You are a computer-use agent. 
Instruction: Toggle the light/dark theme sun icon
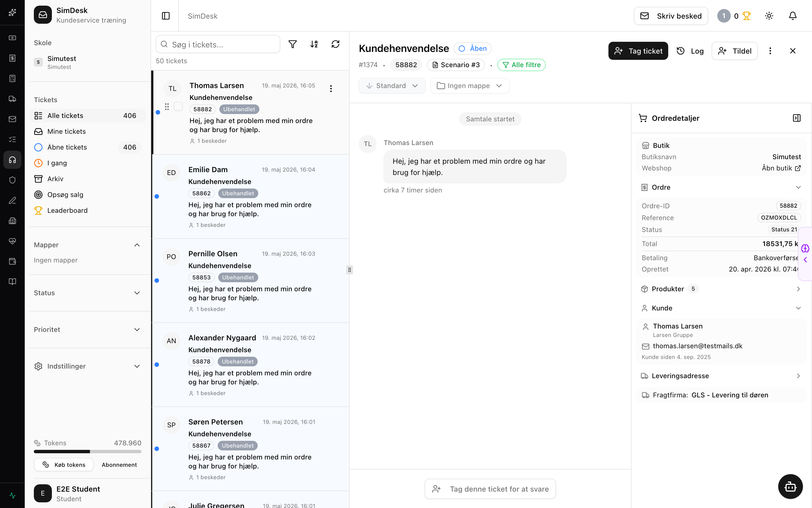tap(769, 16)
